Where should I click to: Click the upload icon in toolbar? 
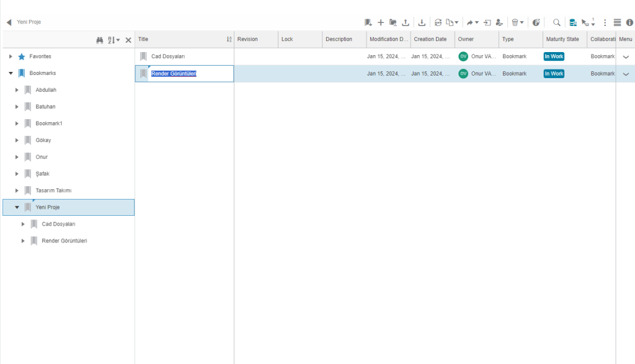pyautogui.click(x=406, y=22)
